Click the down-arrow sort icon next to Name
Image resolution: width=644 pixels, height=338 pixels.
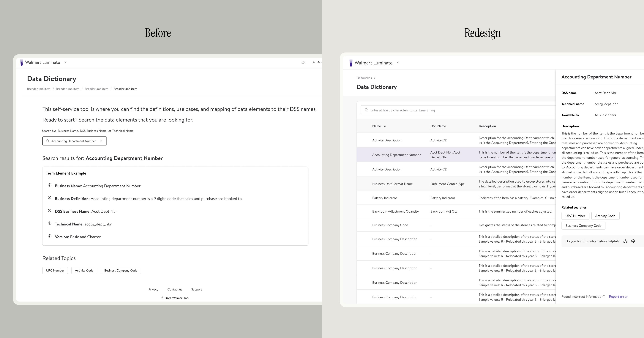(x=385, y=126)
